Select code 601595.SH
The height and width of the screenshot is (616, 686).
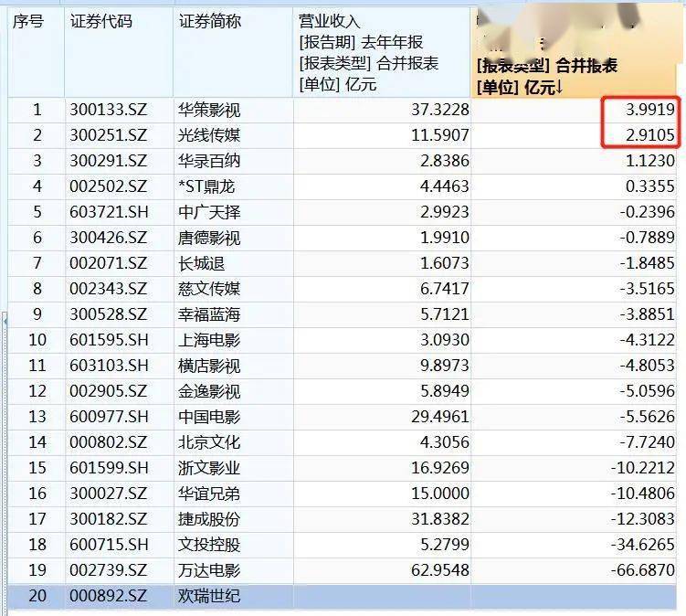click(109, 340)
